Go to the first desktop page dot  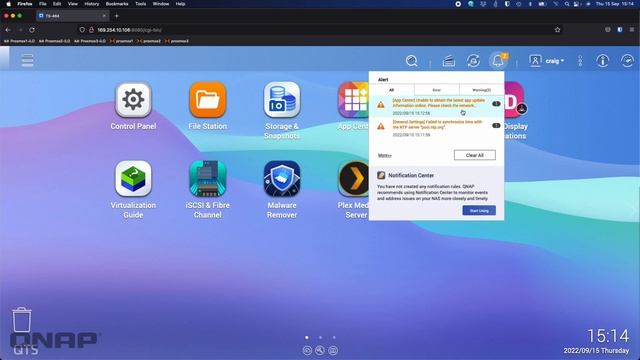(307, 338)
